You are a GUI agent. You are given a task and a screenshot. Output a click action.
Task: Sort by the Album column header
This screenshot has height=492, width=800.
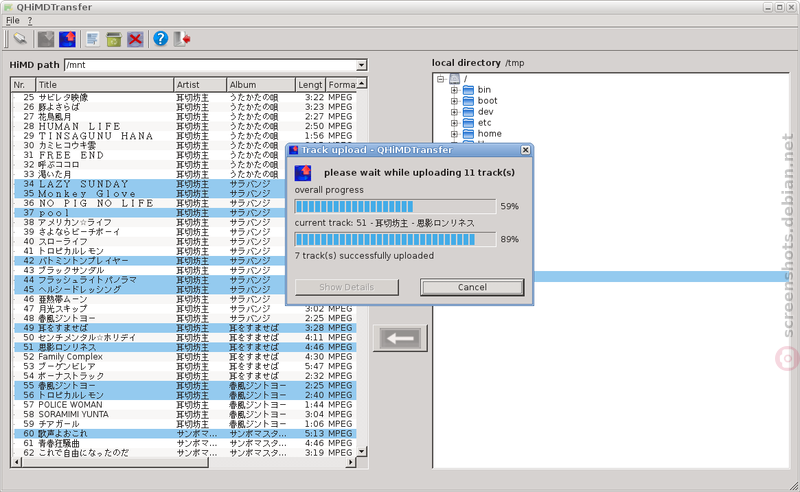261,85
